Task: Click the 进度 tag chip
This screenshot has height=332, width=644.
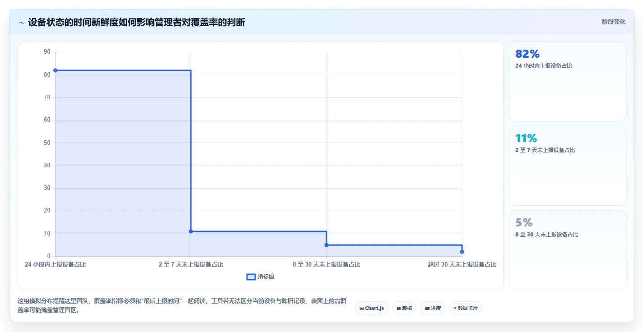Action: pos(433,308)
